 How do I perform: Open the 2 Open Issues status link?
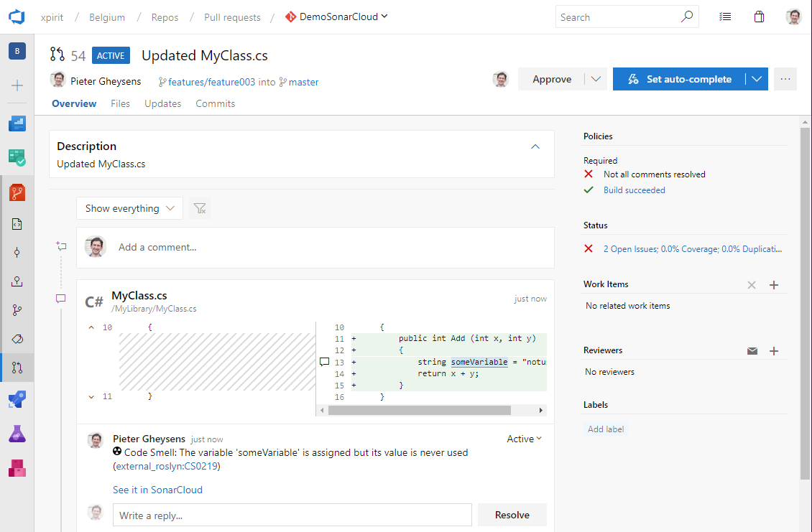693,249
